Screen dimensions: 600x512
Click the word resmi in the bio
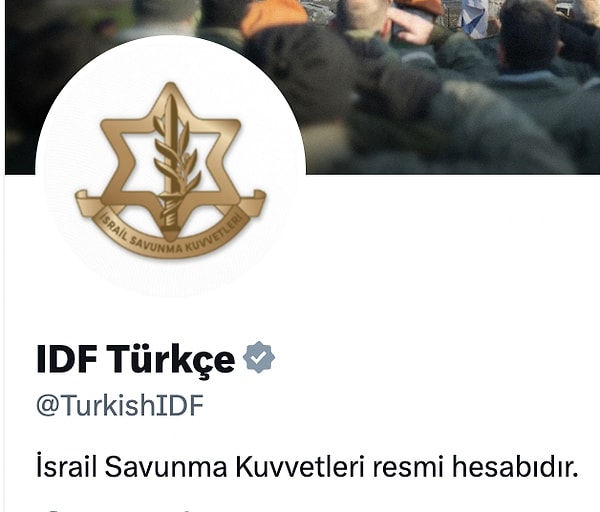408,467
